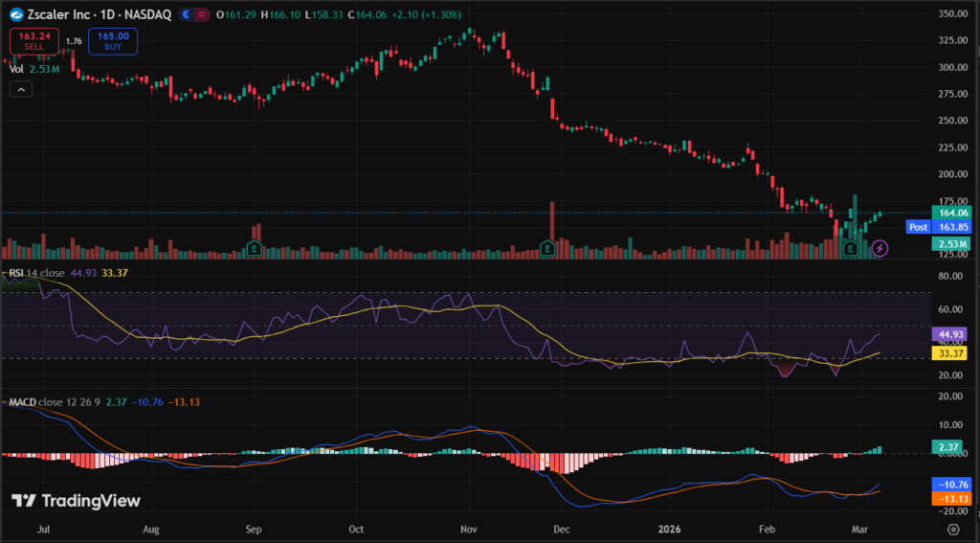The image size is (980, 543).
Task: Click the September earnings E marker
Action: pos(255,248)
